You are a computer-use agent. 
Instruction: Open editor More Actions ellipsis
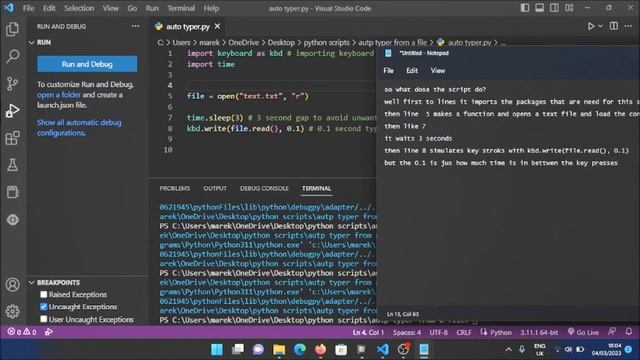pyautogui.click(x=628, y=26)
